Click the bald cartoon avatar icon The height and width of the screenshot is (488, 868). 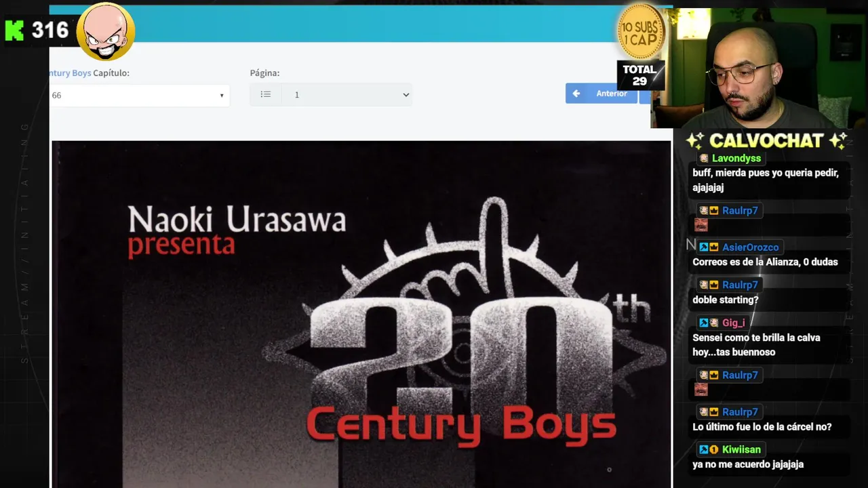click(105, 33)
